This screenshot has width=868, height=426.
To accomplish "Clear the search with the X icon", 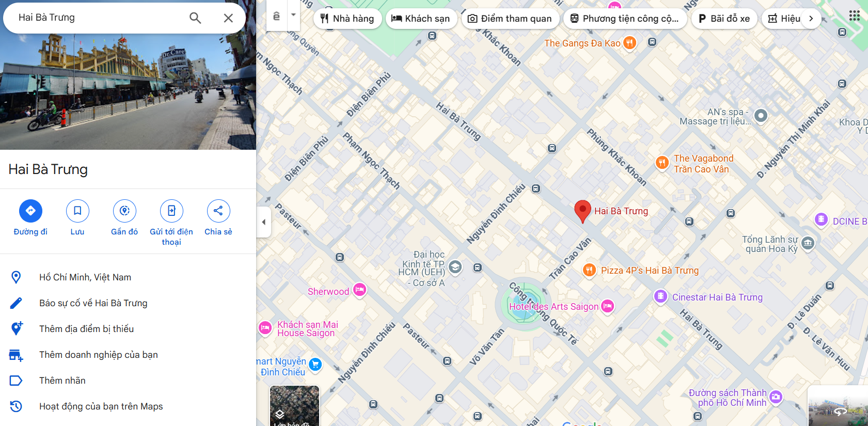I will tap(228, 18).
